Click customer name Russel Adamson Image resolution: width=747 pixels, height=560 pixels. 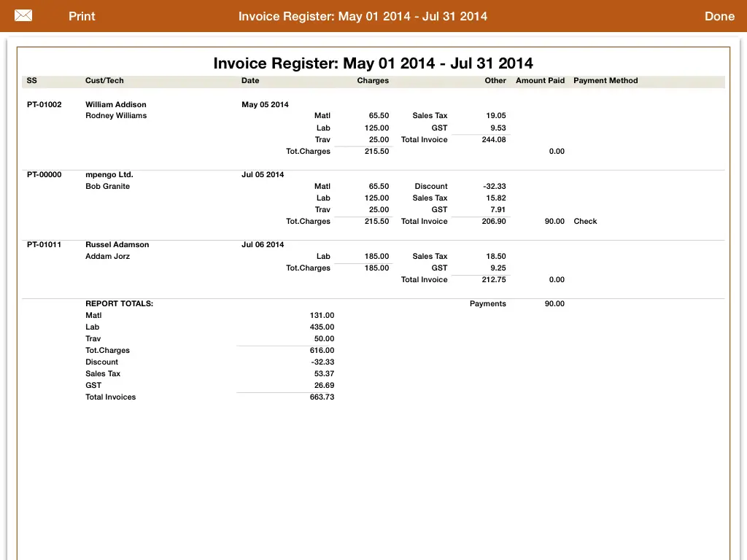(x=117, y=244)
